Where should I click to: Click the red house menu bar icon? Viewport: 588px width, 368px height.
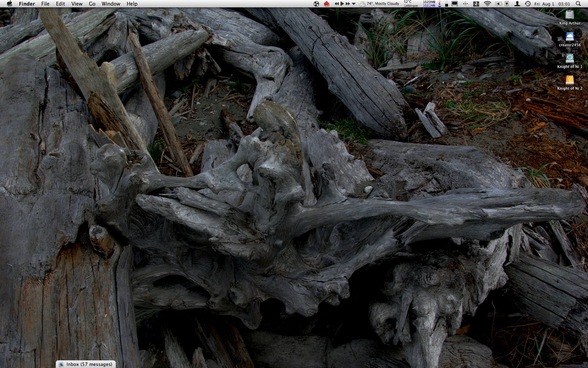click(327, 4)
